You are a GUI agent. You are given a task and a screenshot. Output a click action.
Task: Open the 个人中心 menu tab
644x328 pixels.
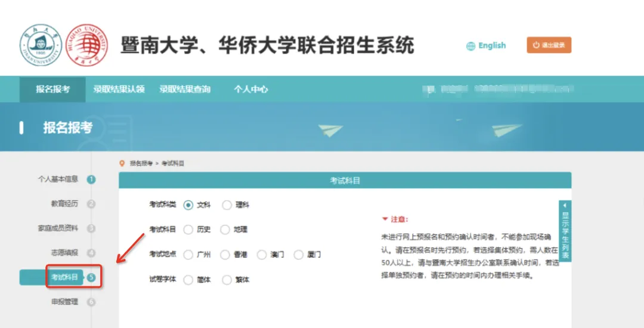point(250,89)
